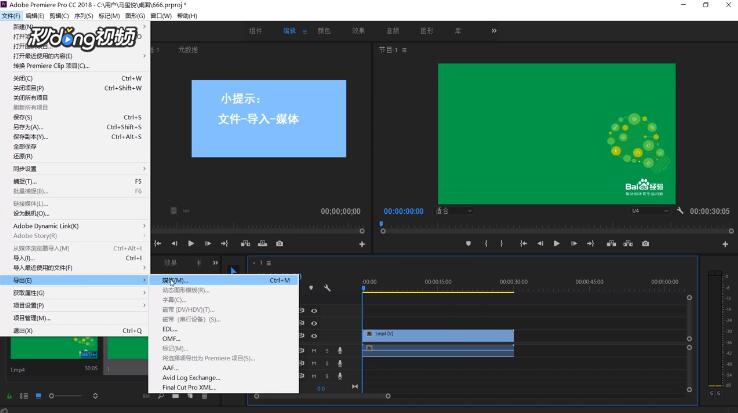Screen dimensions: 738x413
Task: Export frame camera icon in Source monitor
Action: point(280,243)
